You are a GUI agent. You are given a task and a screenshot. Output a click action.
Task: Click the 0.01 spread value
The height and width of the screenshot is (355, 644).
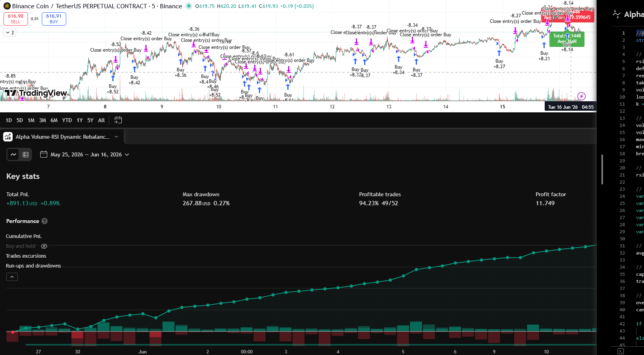pyautogui.click(x=35, y=19)
